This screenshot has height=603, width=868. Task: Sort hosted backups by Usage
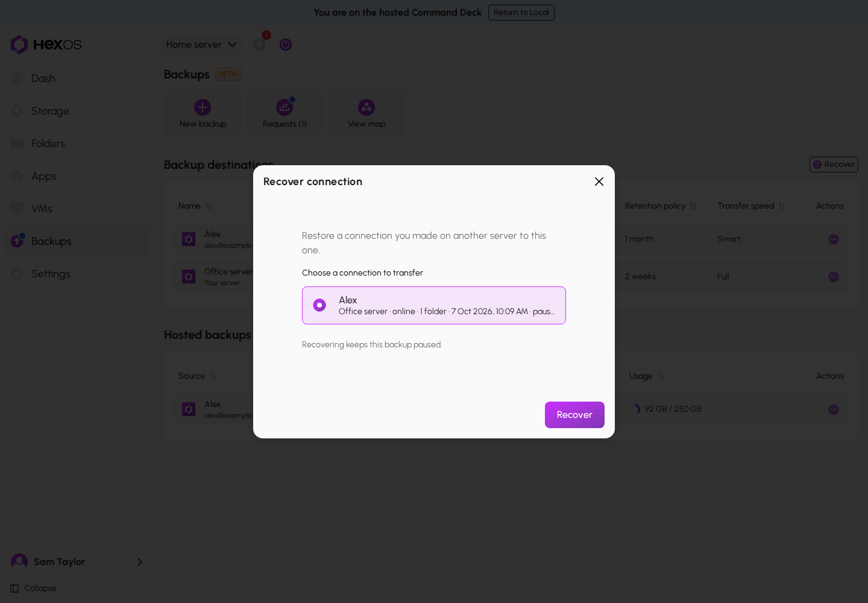[647, 376]
